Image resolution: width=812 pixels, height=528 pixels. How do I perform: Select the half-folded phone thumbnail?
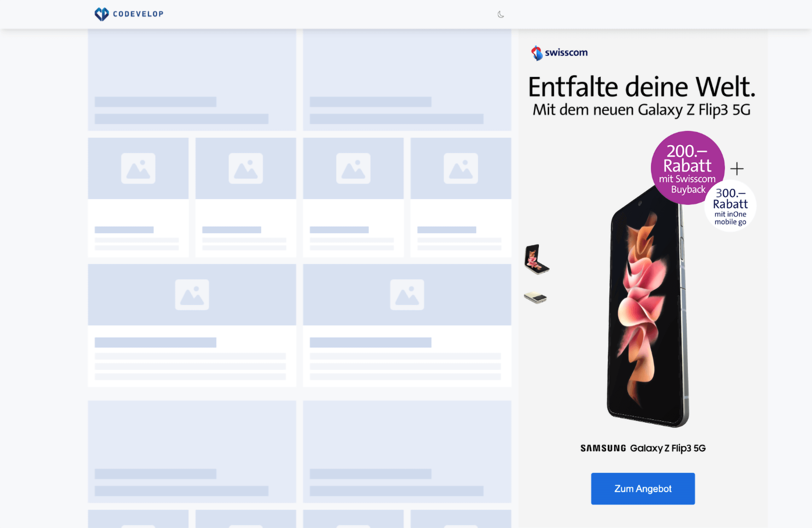pos(536,259)
